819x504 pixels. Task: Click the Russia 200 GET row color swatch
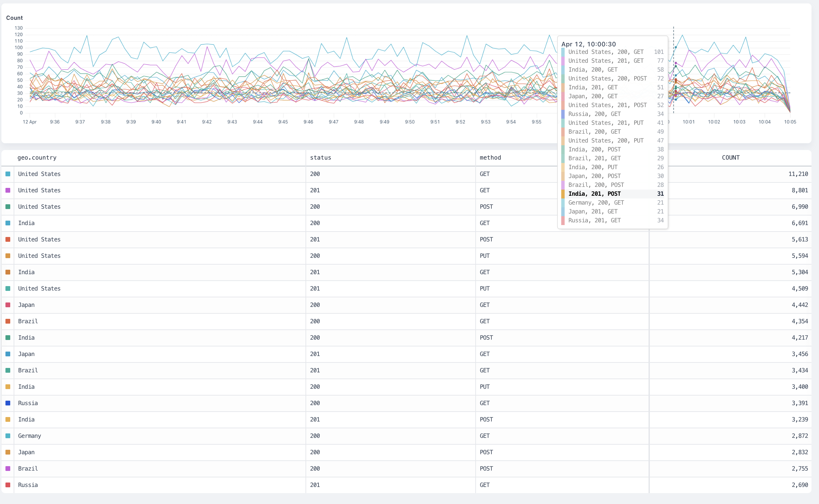(x=8, y=403)
